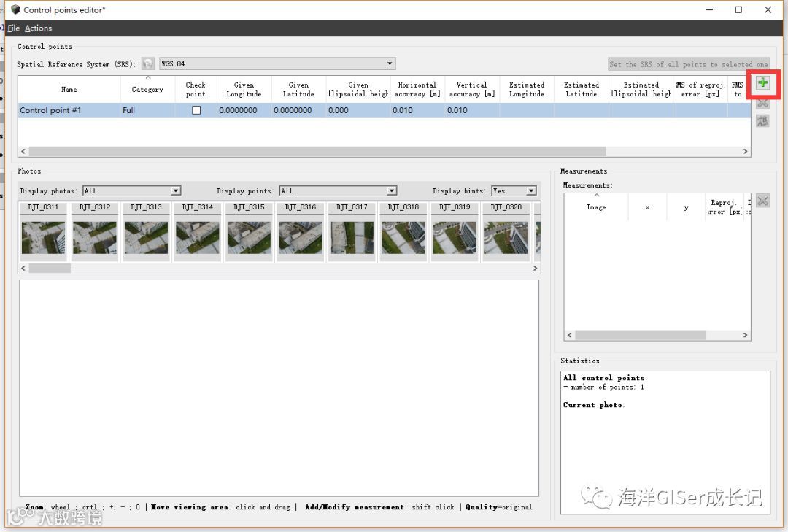788x532 pixels.
Task: Open the Spatial Reference System WGS 84 dropdown
Action: [277, 64]
